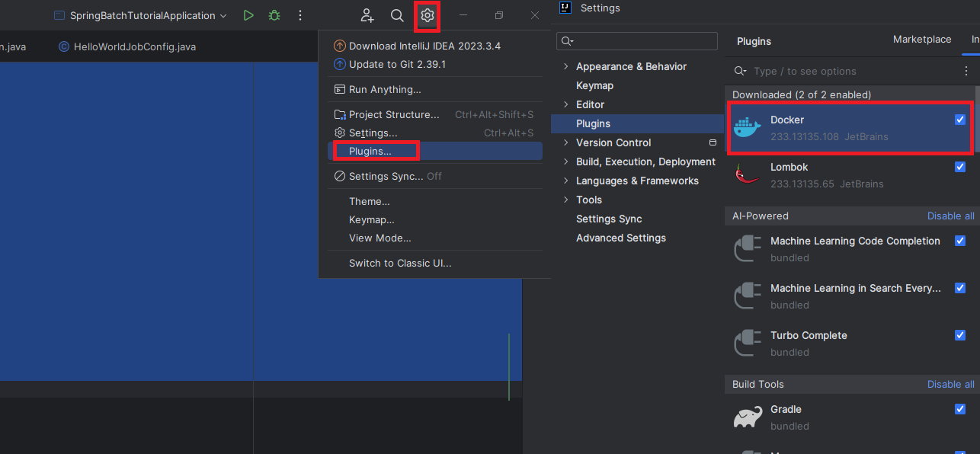This screenshot has width=980, height=454.
Task: Click Disable all for AI-Powered plugins
Action: [950, 216]
